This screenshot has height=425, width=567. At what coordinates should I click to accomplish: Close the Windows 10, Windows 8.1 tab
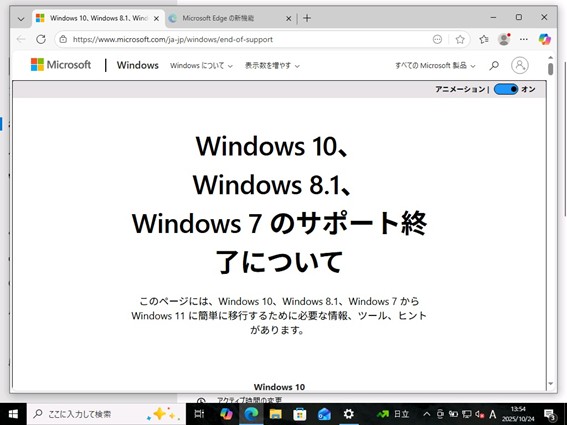156,18
